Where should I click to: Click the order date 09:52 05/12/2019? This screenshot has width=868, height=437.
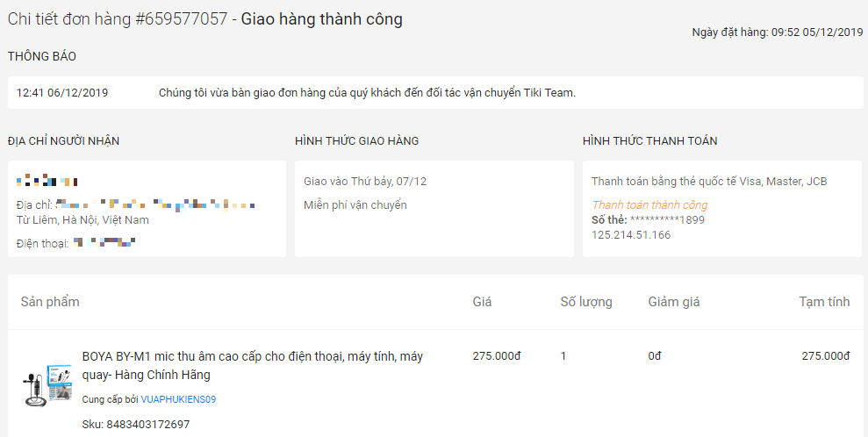pos(816,32)
